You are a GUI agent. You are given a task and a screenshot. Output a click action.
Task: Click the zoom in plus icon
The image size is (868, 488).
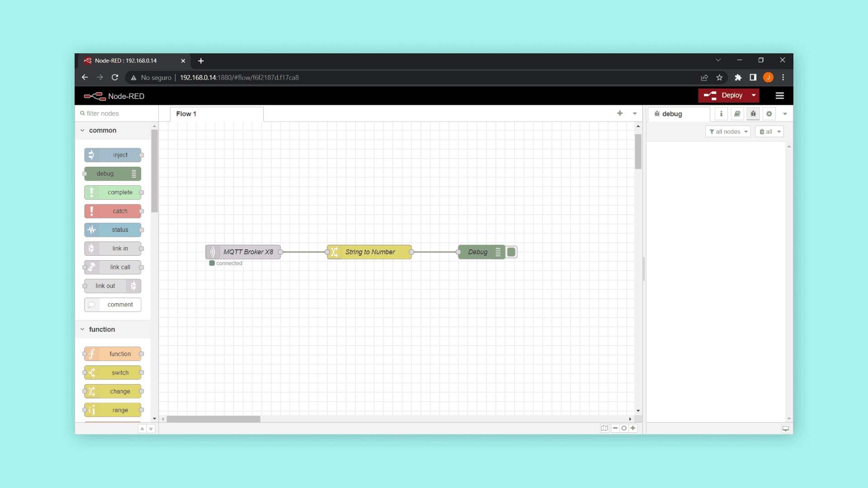coord(633,428)
